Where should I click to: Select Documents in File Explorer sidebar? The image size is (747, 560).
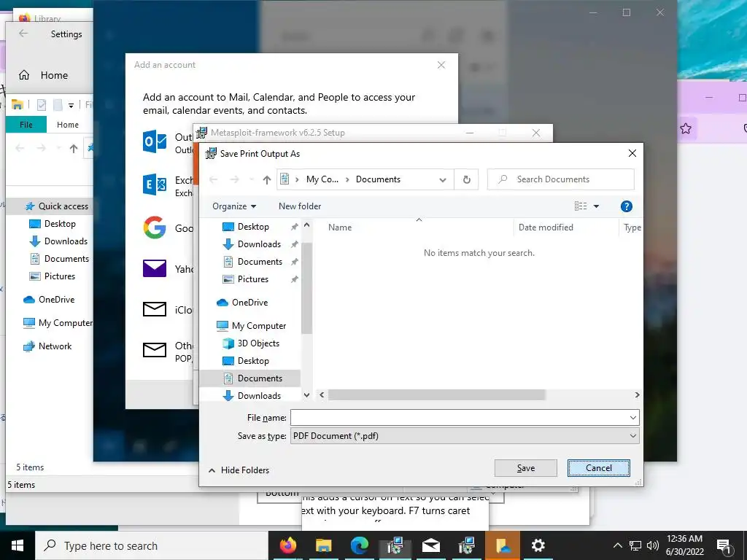tap(59, 259)
